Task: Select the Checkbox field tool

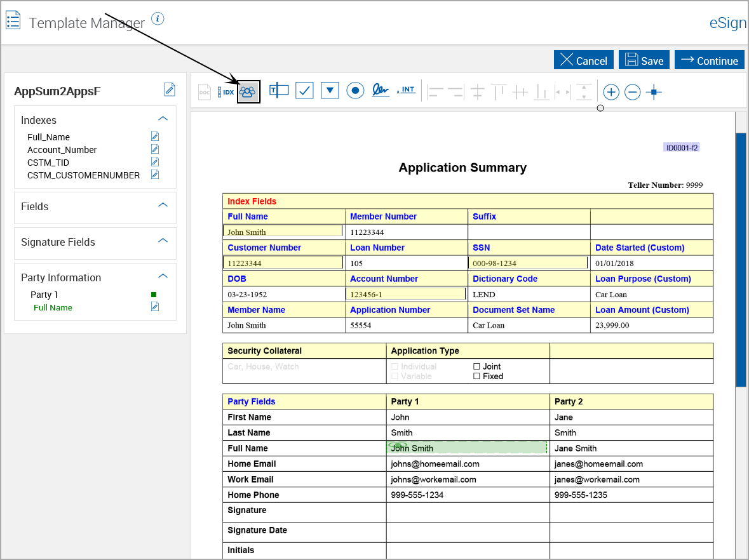Action: point(304,90)
